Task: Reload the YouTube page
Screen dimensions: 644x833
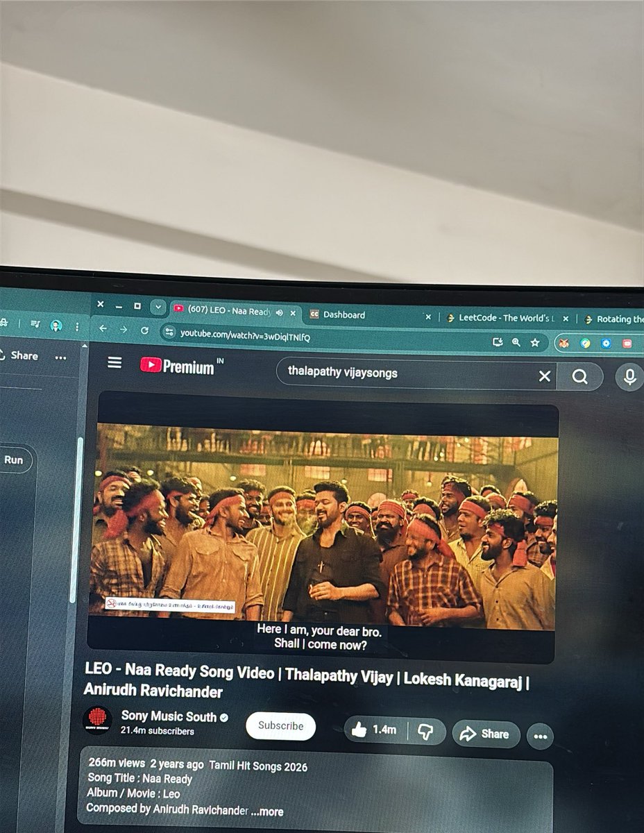Action: tap(144, 330)
